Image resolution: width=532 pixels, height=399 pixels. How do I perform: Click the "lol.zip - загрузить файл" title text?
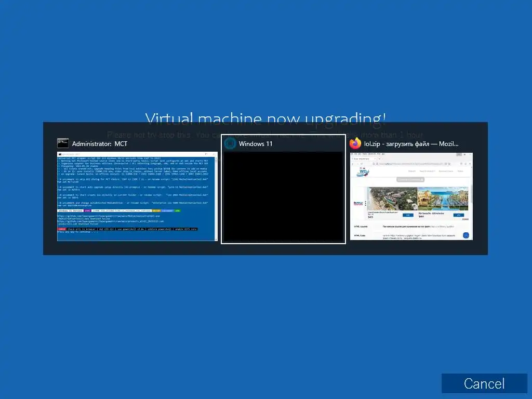point(411,144)
